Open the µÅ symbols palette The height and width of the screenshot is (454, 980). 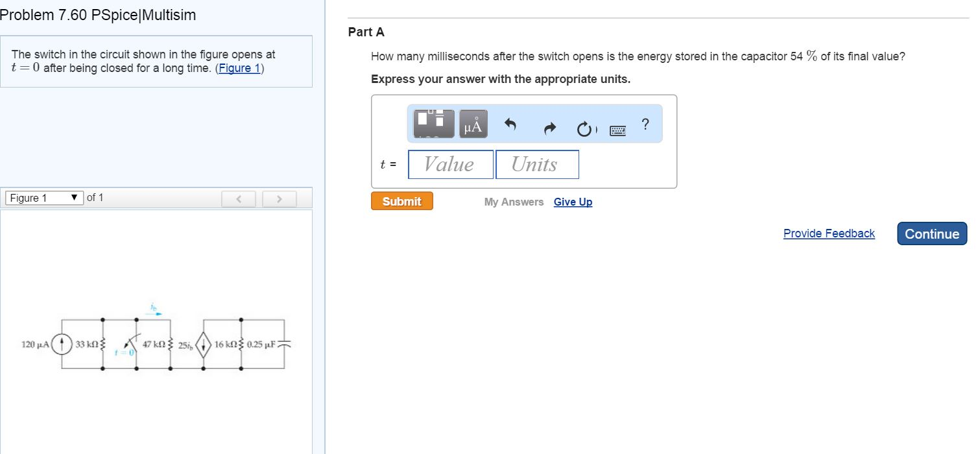(473, 124)
